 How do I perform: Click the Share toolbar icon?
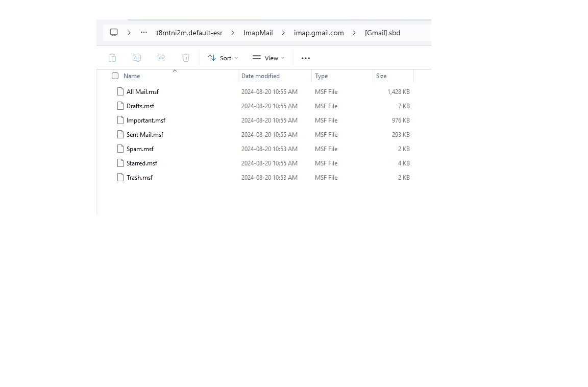click(161, 58)
